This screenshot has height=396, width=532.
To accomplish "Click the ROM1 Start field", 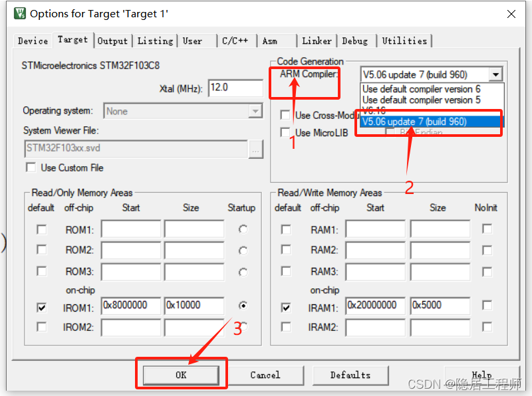I will point(131,229).
